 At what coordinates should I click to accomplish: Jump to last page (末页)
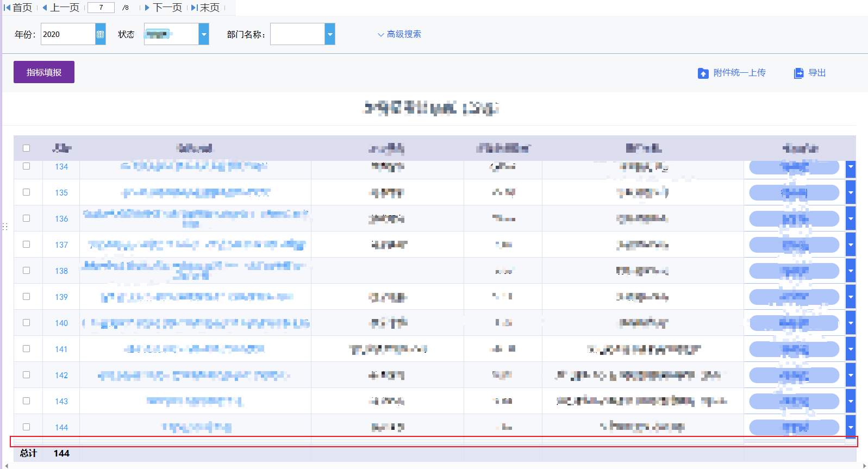coord(205,8)
